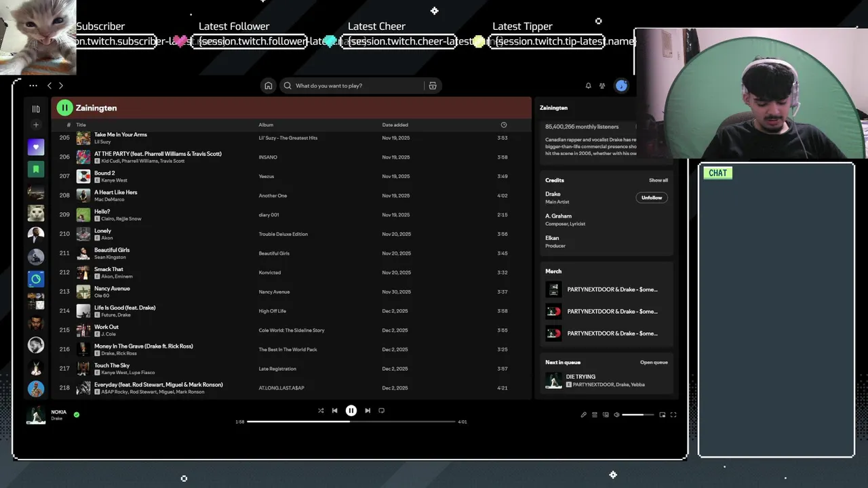
Task: Open the first PARTYNEXTDOOR & Drake merch item
Action: point(607,289)
